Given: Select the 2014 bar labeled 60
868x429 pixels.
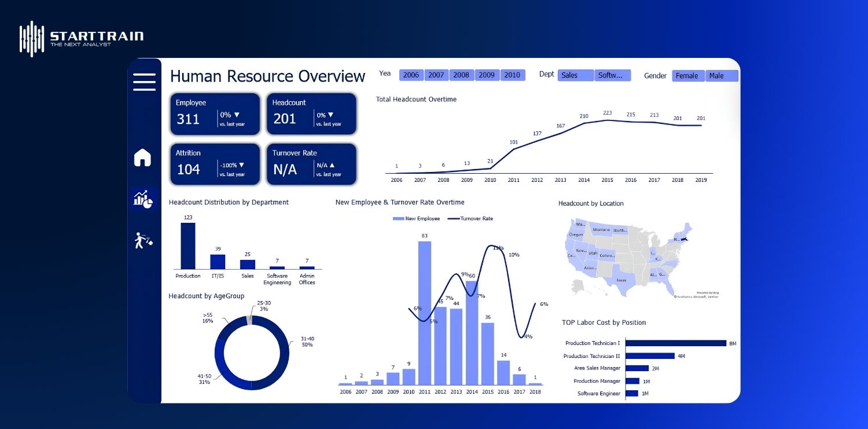Looking at the screenshot, I should [472, 333].
